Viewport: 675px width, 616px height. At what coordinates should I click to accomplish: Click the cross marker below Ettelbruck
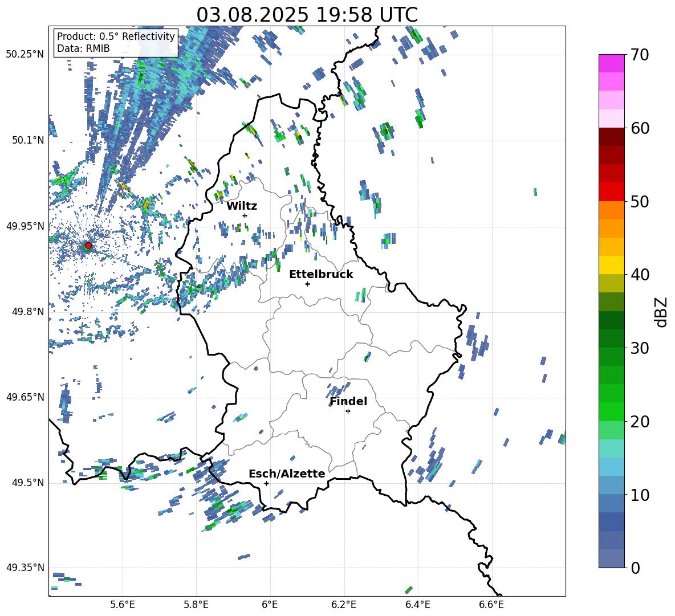coord(307,284)
